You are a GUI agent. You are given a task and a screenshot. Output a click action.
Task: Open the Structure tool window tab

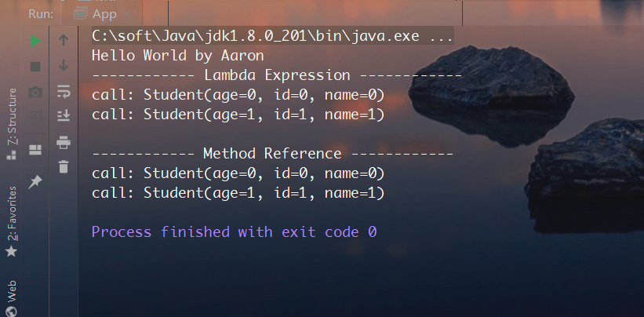11,126
